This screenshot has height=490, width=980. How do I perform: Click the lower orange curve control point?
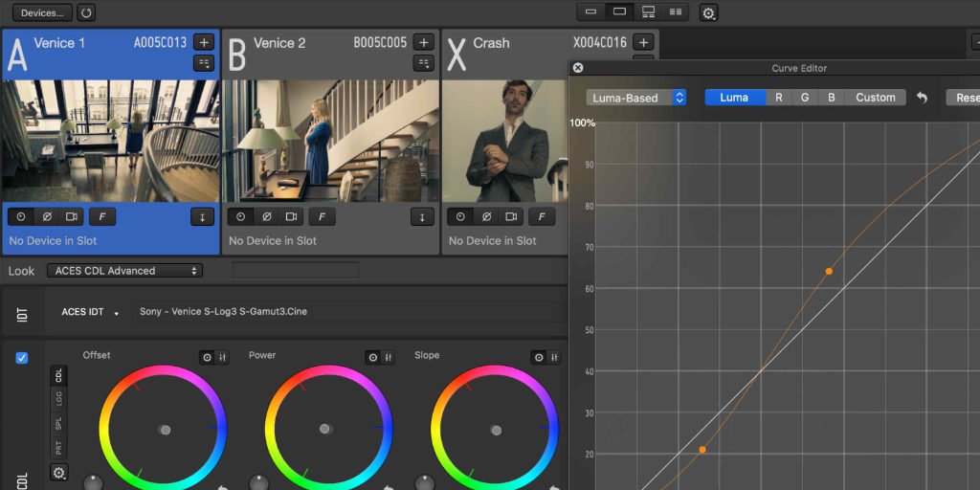point(702,450)
